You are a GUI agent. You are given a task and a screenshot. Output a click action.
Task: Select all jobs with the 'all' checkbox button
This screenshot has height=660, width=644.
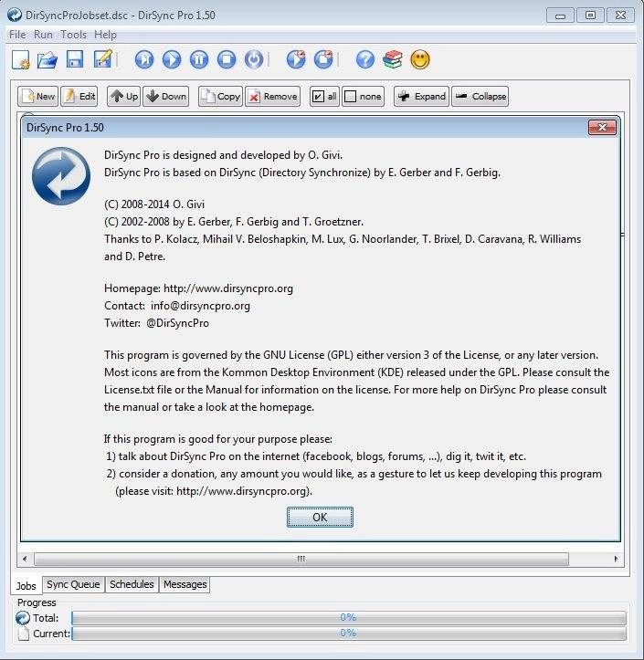(324, 97)
